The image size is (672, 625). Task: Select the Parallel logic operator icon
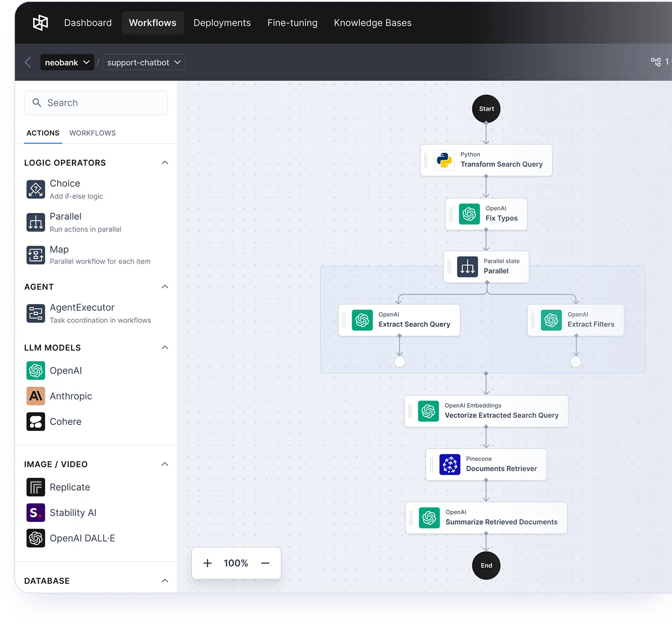pyautogui.click(x=35, y=222)
